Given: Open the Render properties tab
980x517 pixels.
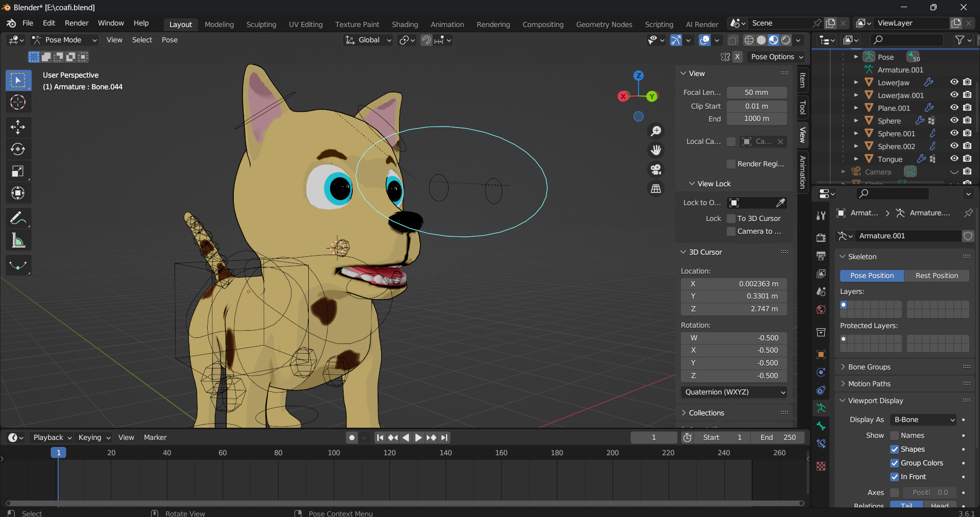Looking at the screenshot, I should [x=821, y=238].
